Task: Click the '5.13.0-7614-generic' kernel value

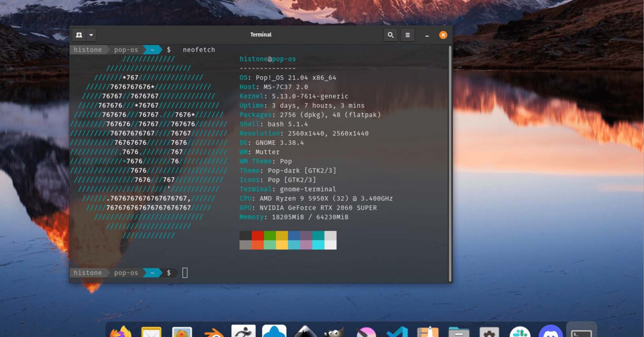Action: 310,96
